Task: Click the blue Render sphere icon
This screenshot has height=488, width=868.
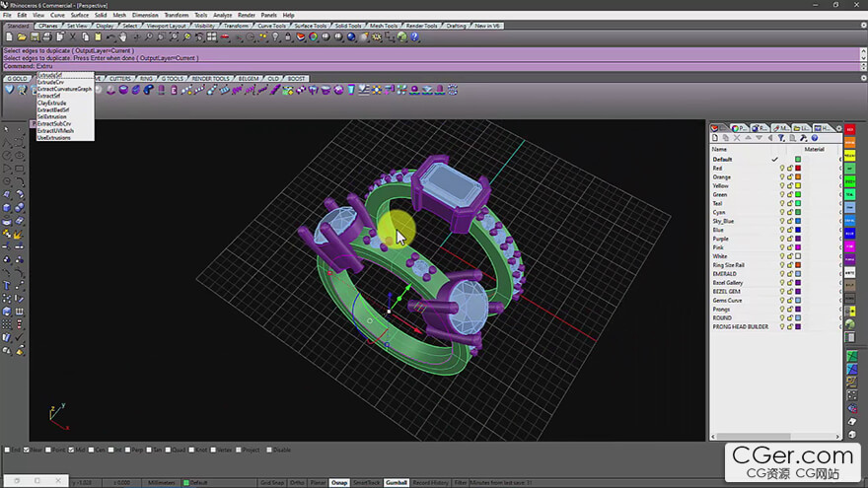Action: [x=351, y=37]
